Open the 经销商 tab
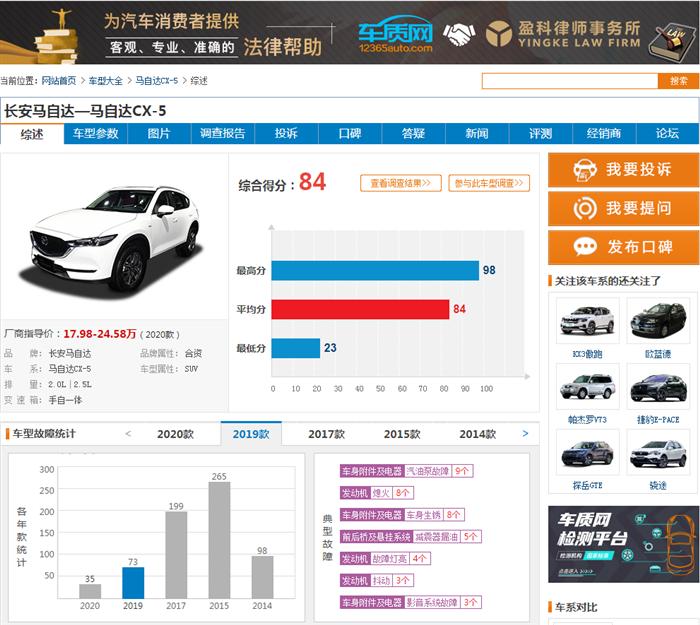Screen dimensions: 700x625 (604, 133)
